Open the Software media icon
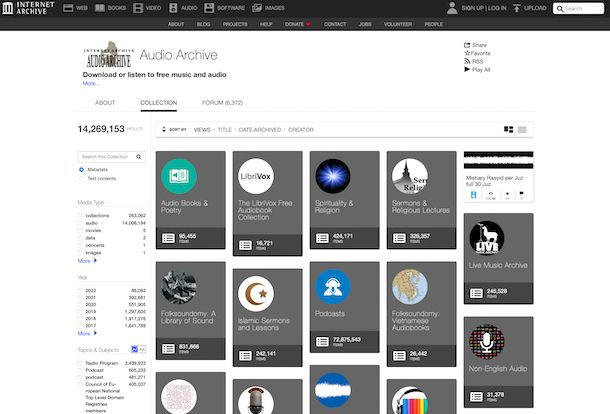 [x=209, y=8]
